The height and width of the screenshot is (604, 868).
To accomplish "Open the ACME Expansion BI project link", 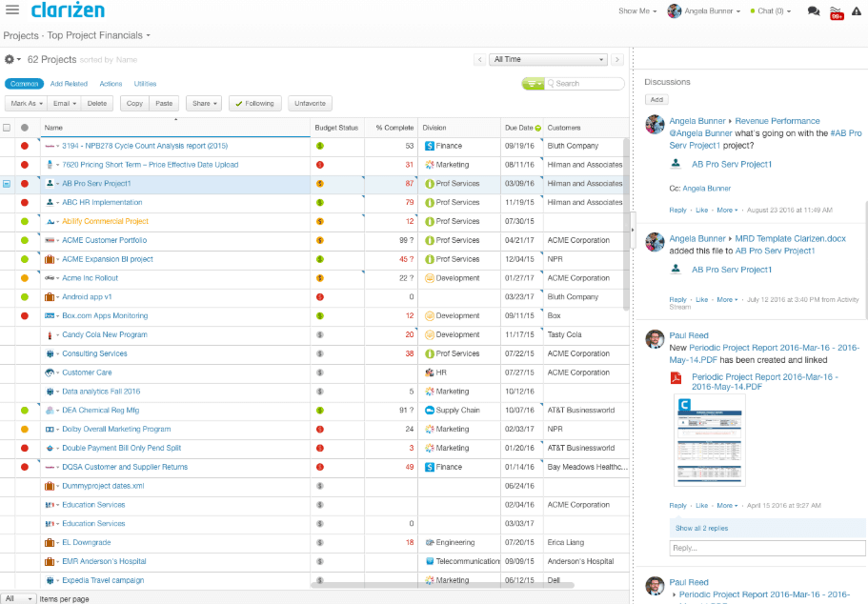I will click(108, 259).
